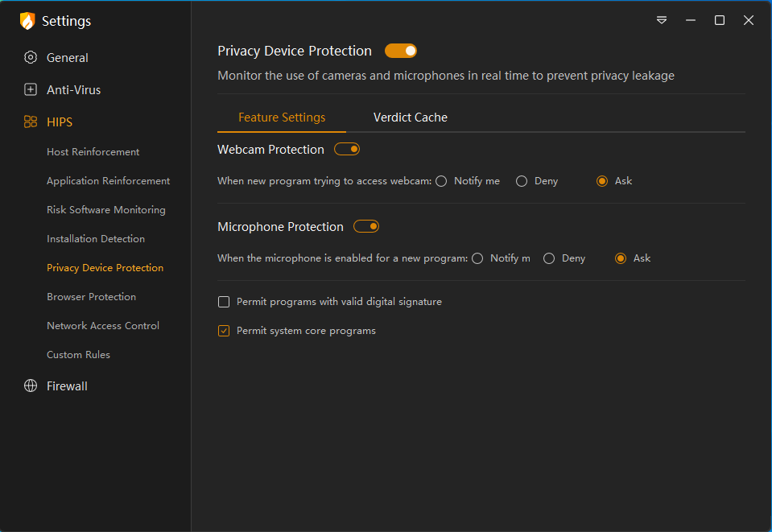Click the shield logo next to Settings
The image size is (772, 532).
tap(27, 21)
